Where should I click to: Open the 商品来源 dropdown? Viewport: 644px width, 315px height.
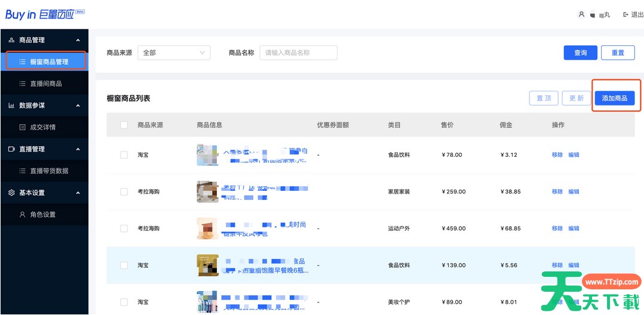[174, 52]
